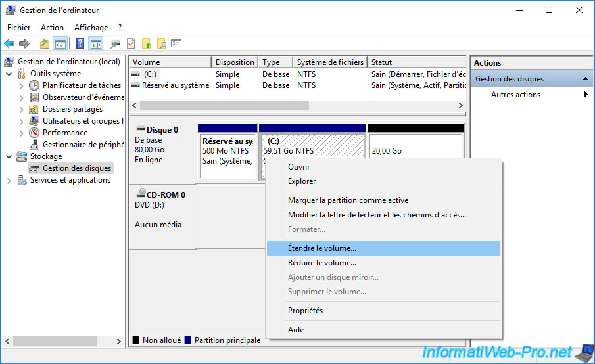This screenshot has width=595, height=364.
Task: Click Propriétés in the context menu
Action: coord(305,311)
